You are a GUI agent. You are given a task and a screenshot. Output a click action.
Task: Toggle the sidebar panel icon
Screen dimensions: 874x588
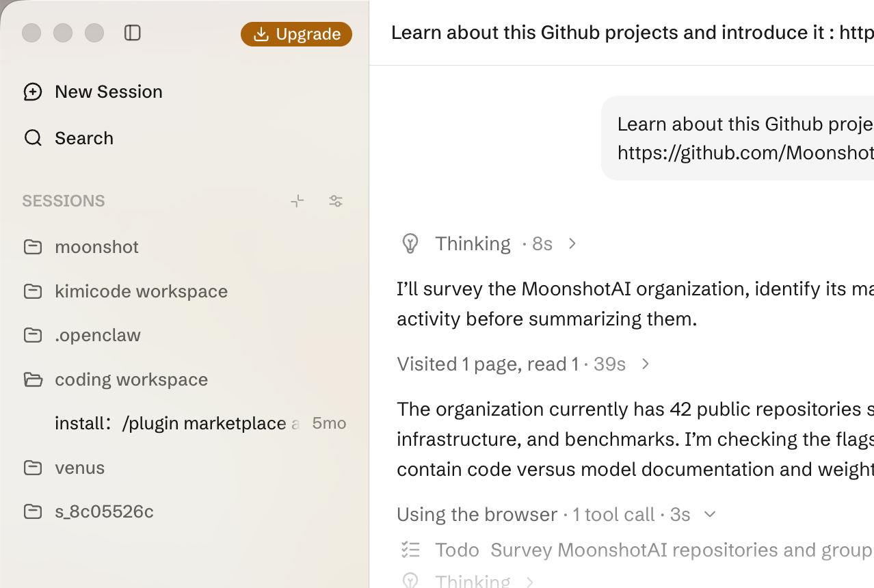[x=133, y=33]
